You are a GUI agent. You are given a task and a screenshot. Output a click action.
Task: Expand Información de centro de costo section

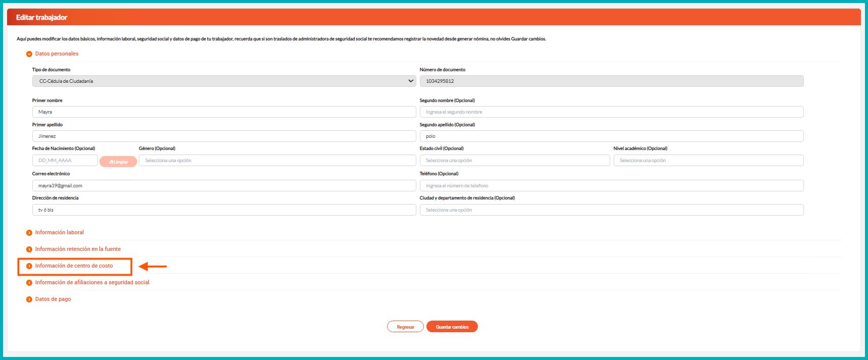[x=74, y=266]
